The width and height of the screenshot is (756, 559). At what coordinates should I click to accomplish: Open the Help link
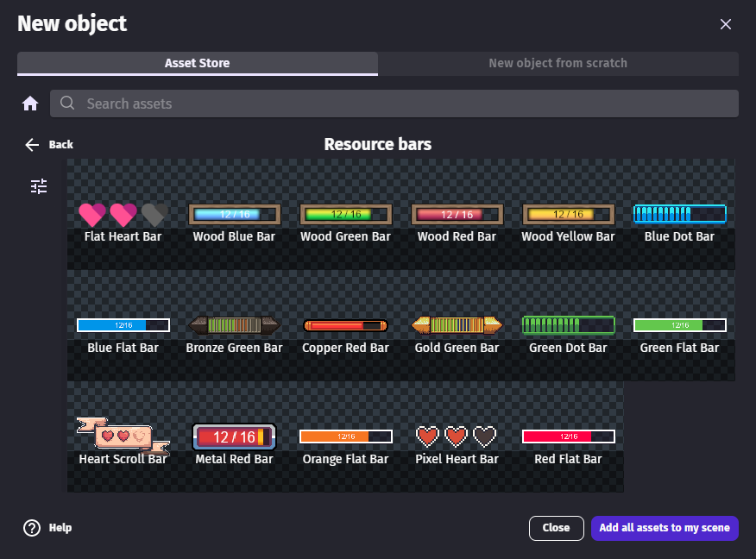pos(59,528)
